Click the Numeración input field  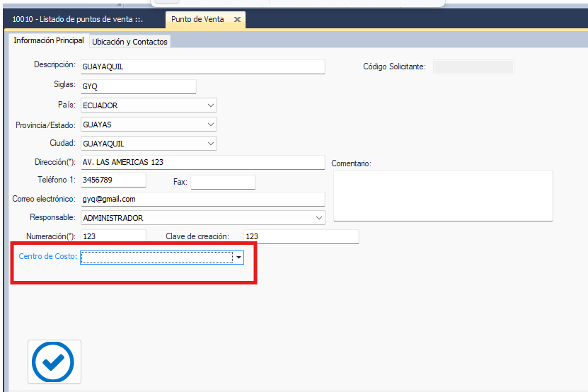point(113,236)
